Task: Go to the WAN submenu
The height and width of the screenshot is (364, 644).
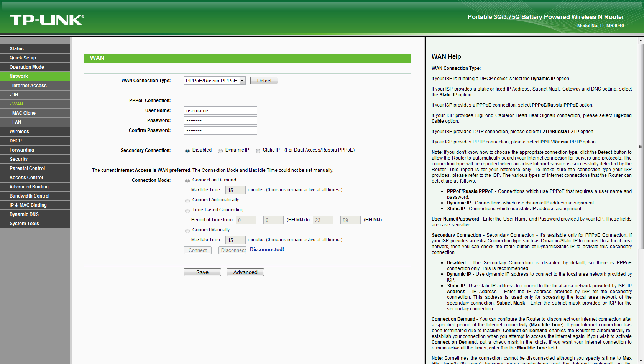Action: coord(35,104)
